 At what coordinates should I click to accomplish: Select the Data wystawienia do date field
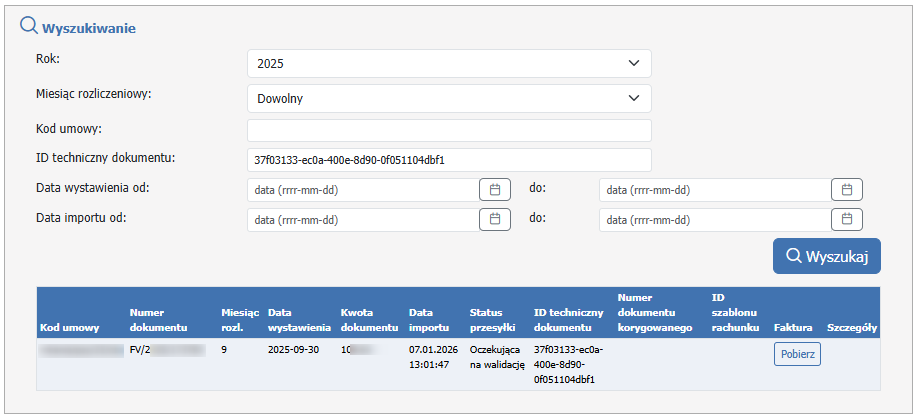click(714, 190)
